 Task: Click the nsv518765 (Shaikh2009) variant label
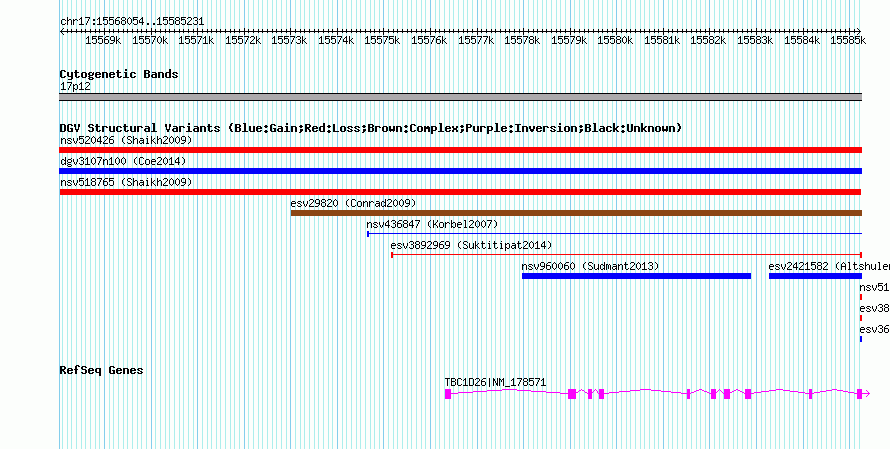126,182
